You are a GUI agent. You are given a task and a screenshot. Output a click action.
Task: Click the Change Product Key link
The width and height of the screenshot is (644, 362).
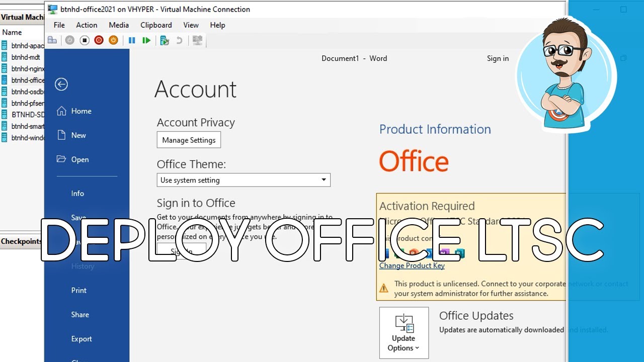[x=412, y=265]
